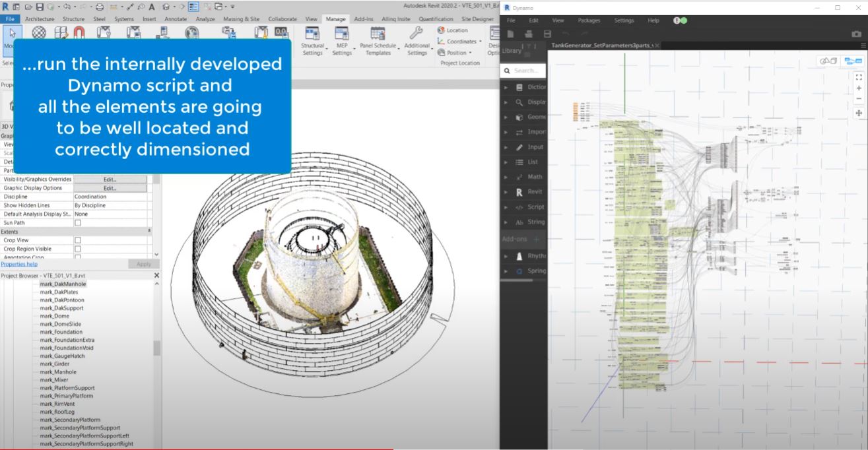
Task: Toggle the Sun Path checkbox
Action: click(x=77, y=223)
